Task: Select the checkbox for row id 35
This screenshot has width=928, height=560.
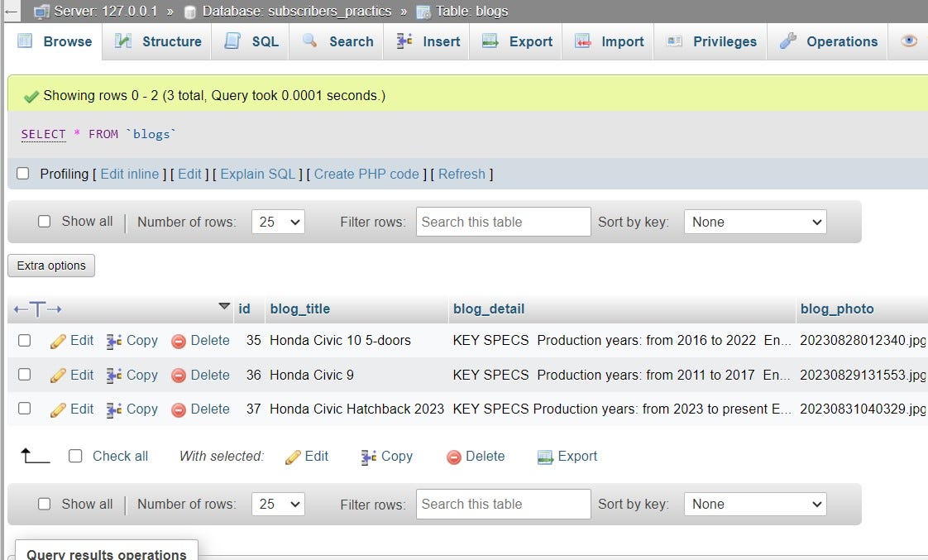Action: [x=24, y=340]
